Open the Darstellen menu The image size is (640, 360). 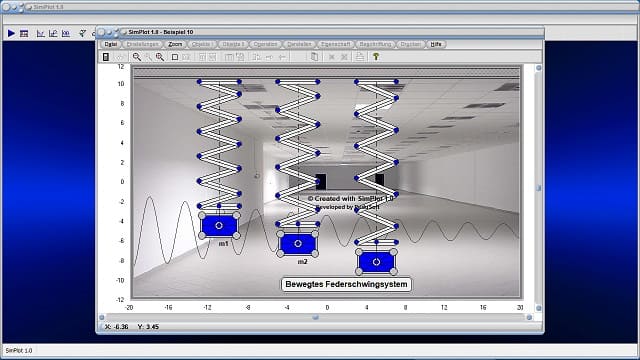click(299, 44)
